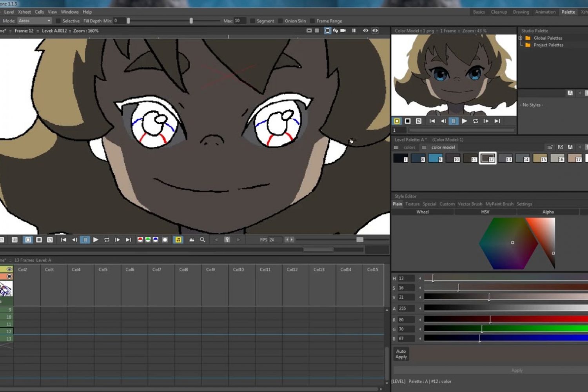
Task: Select black background icon in color model viewer
Action: [x=408, y=121]
